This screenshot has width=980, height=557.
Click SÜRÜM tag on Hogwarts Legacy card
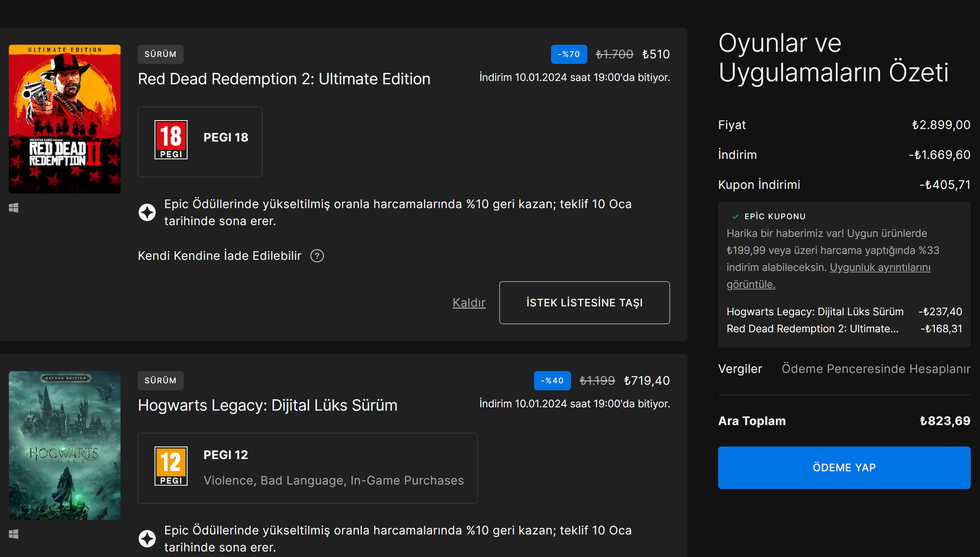161,381
